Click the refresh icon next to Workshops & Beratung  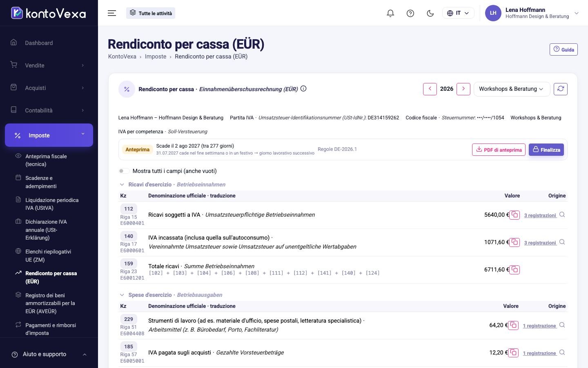pos(561,89)
